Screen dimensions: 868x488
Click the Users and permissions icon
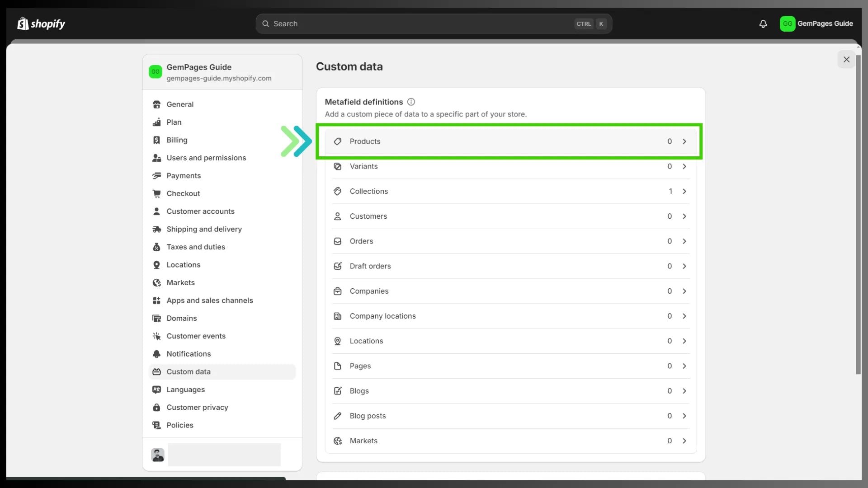(x=156, y=158)
